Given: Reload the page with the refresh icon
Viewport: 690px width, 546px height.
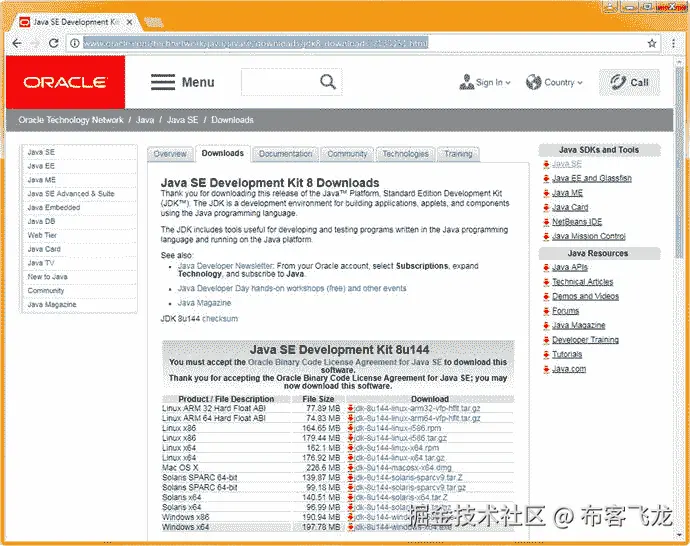Looking at the screenshot, I should click(x=54, y=43).
